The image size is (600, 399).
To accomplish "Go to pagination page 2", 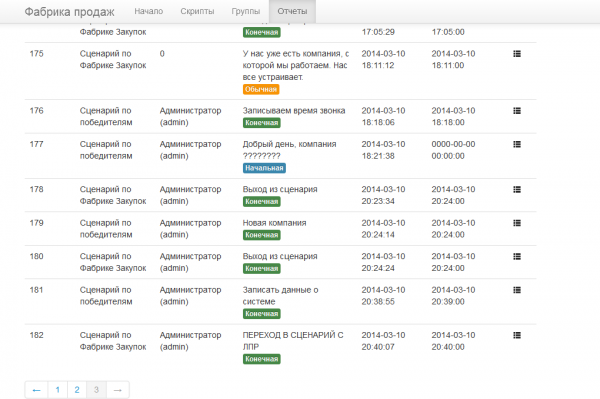I will tap(77, 390).
